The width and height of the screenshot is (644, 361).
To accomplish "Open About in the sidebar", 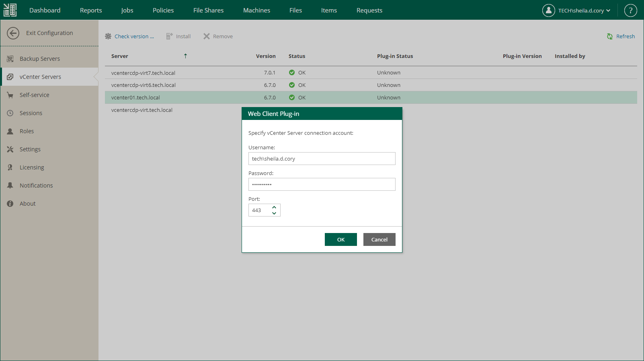I will click(x=49, y=204).
